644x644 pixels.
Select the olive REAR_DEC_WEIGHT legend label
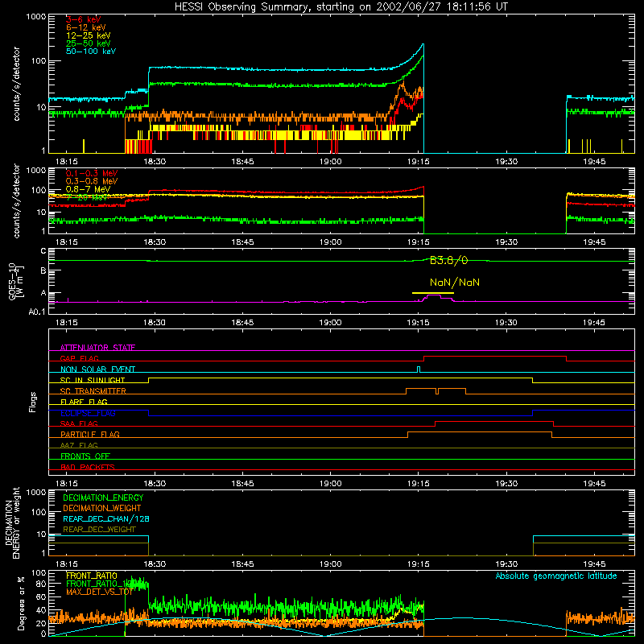click(x=99, y=530)
